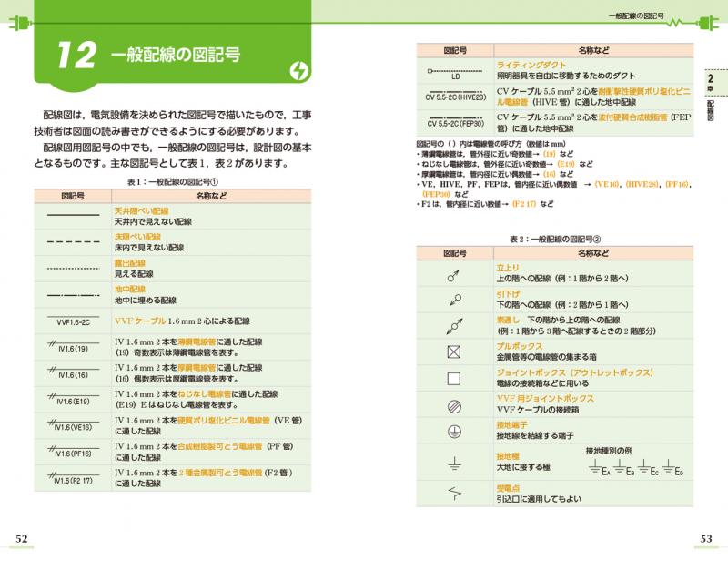Click the IV1.6(16) wiring symbol
728x561 pixels.
point(74,372)
